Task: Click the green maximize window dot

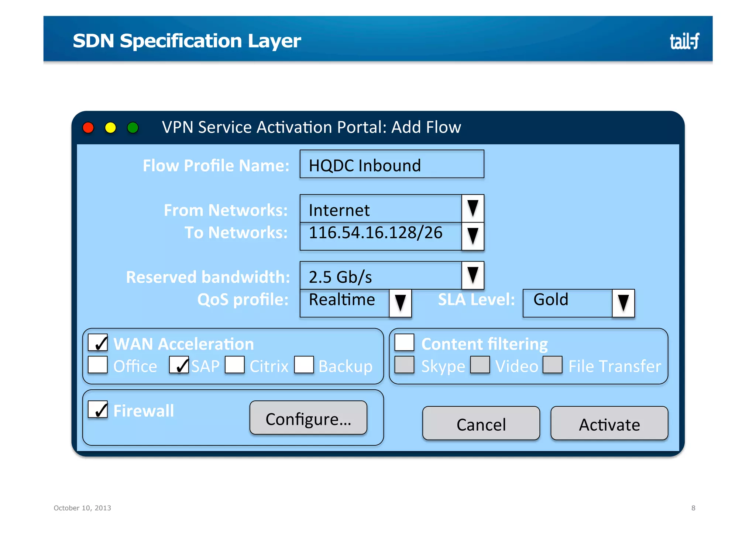Action: coord(133,128)
